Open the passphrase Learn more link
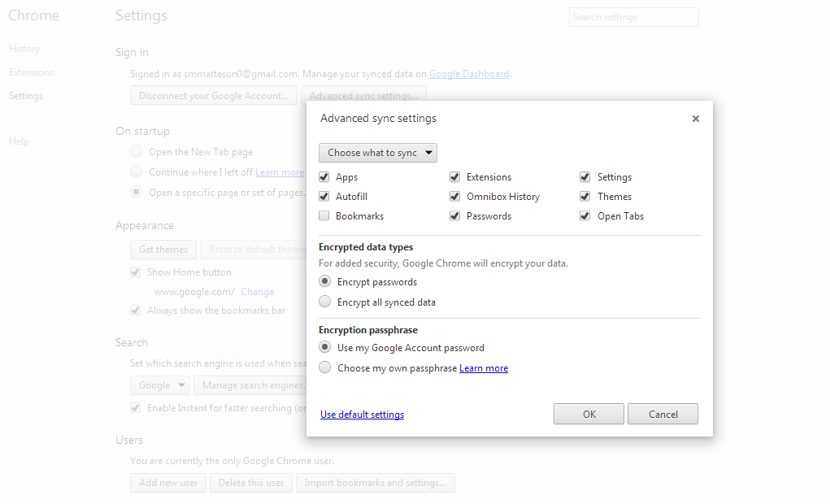Screen dimensions: 830x504 click(x=484, y=368)
